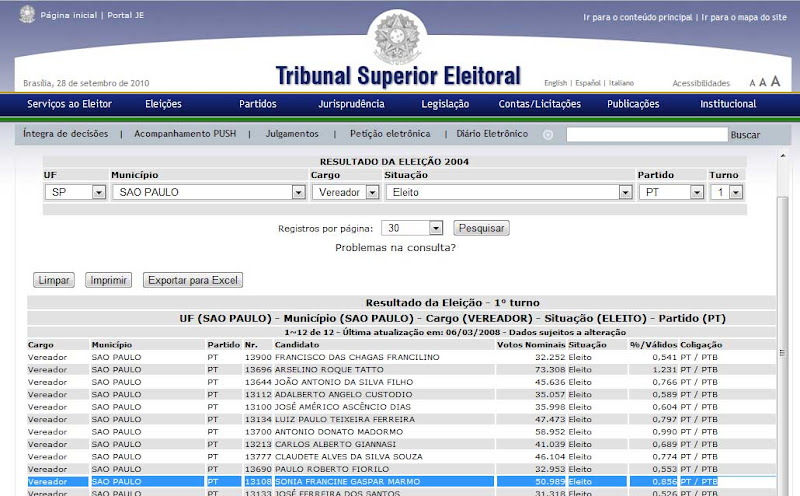Image resolution: width=800 pixels, height=496 pixels.
Task: Click the Limpar button
Action: 54,280
